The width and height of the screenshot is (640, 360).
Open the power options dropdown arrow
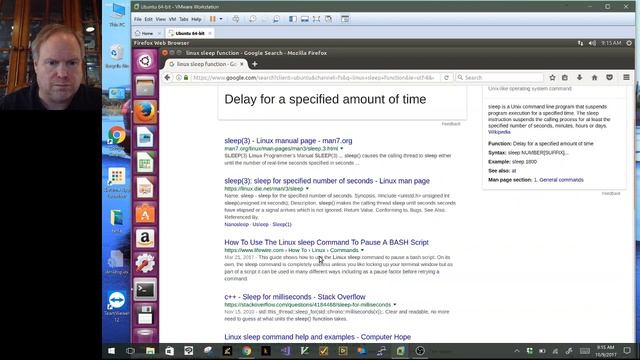[x=221, y=19]
